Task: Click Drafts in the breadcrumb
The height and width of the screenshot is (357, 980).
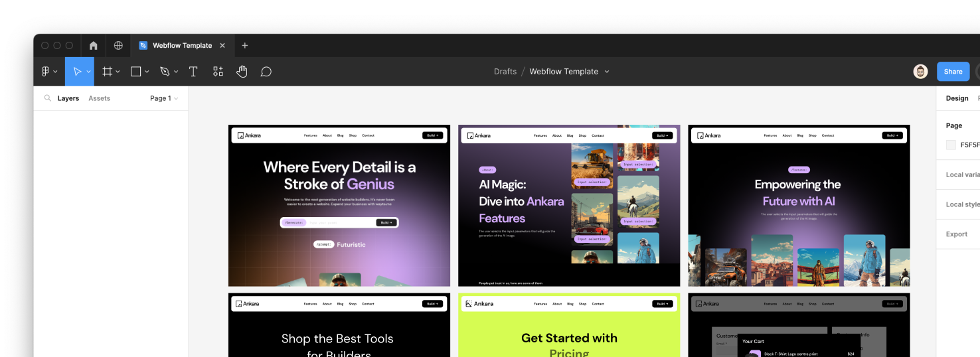Action: (505, 72)
